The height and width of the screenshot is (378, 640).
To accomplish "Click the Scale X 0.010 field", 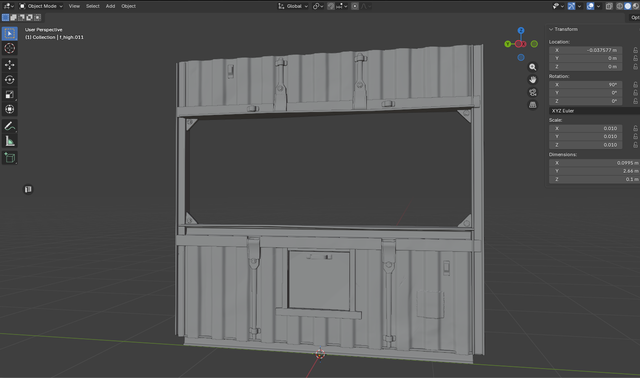I will click(x=586, y=128).
